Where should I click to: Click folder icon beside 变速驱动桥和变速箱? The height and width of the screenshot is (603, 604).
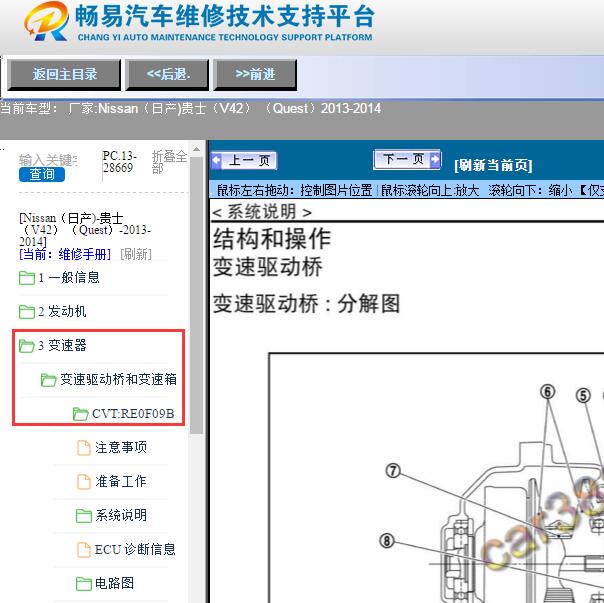pos(49,380)
